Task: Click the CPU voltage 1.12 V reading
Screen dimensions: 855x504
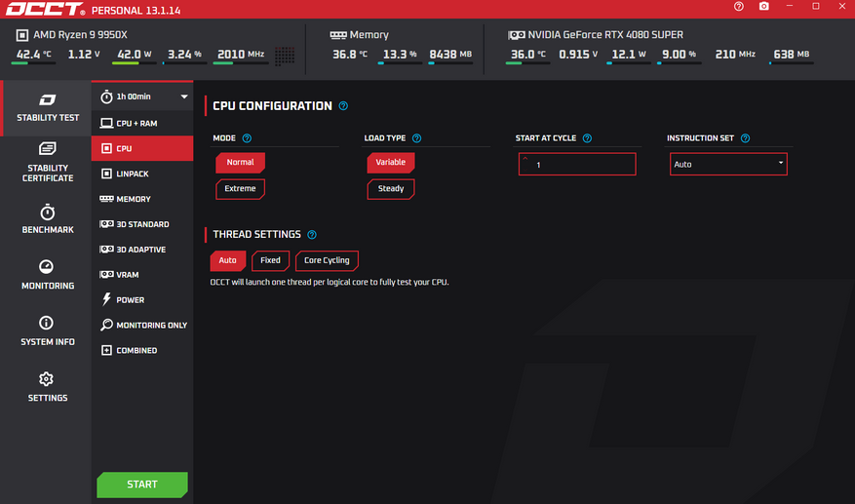Action: point(84,55)
